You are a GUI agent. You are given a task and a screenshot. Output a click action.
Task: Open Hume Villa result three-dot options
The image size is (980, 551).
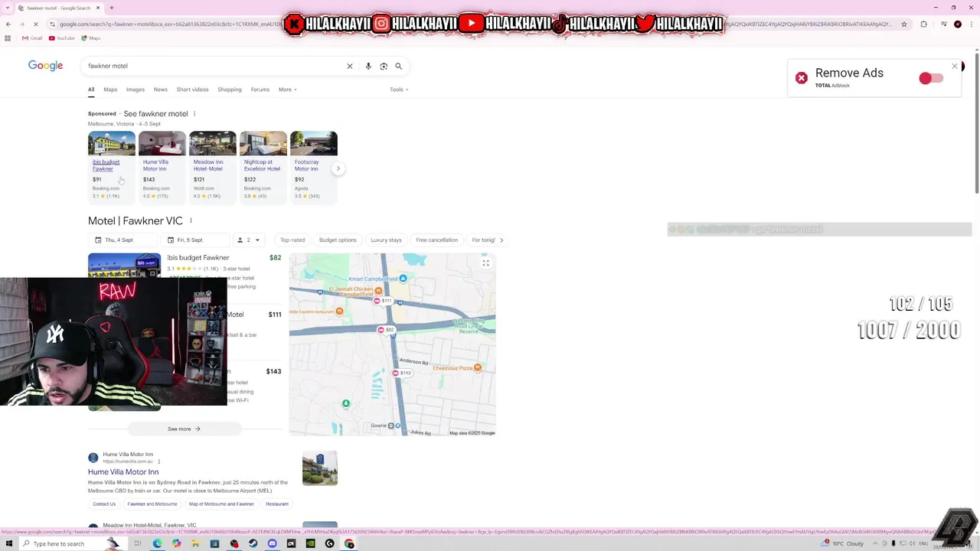pyautogui.click(x=159, y=461)
